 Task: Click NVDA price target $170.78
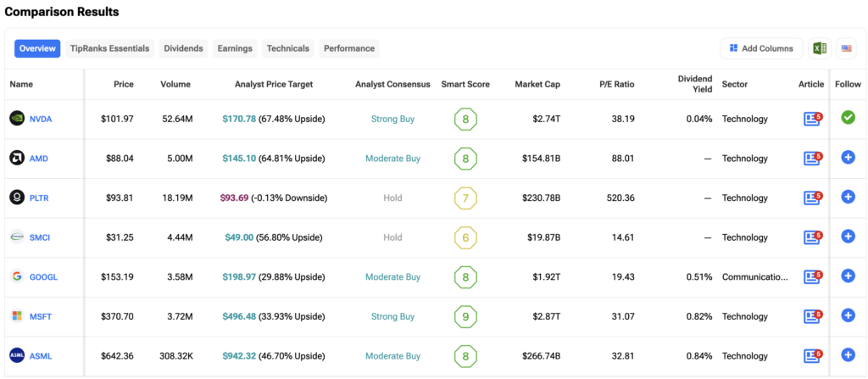tap(239, 119)
